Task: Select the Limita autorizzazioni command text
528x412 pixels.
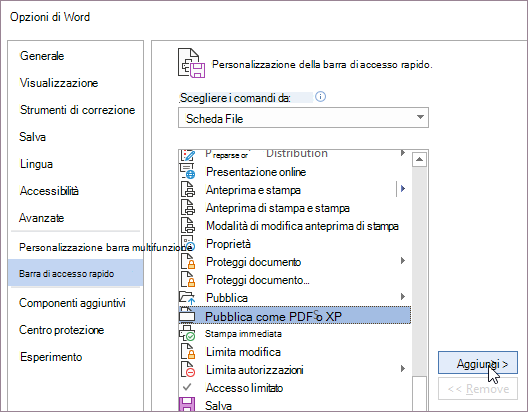Action: tap(255, 370)
